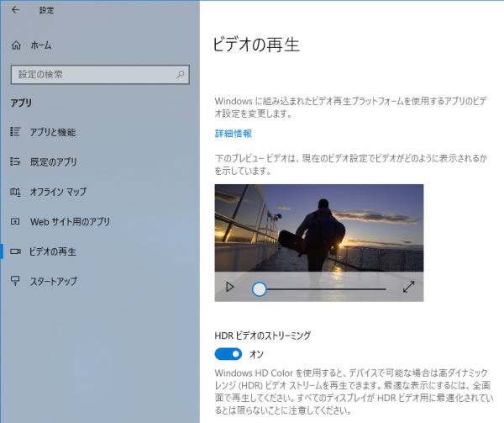Focus the 設定の検索 search field
Image resolution: width=504 pixels, height=423 pixels.
(x=100, y=75)
